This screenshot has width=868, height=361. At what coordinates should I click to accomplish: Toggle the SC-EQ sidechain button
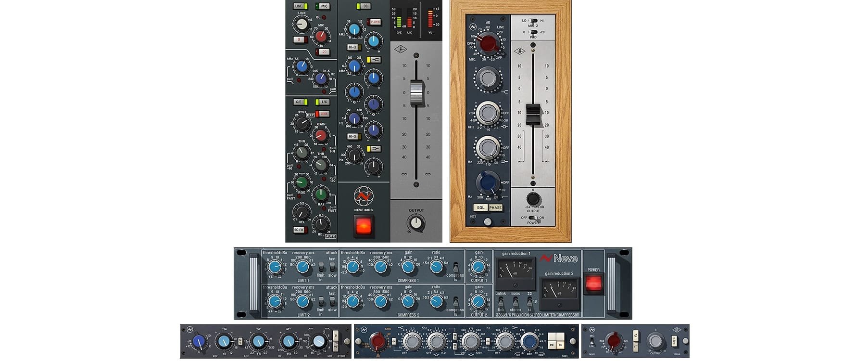[300, 230]
